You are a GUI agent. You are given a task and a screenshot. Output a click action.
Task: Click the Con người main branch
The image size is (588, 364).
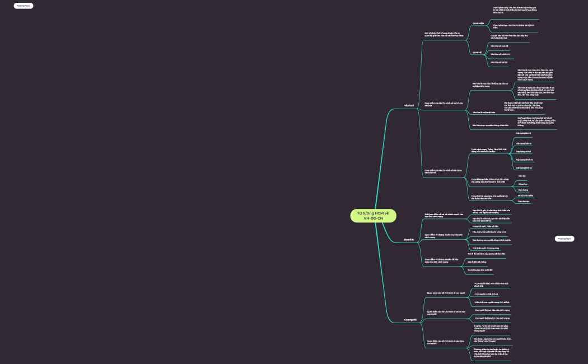tap(410, 319)
